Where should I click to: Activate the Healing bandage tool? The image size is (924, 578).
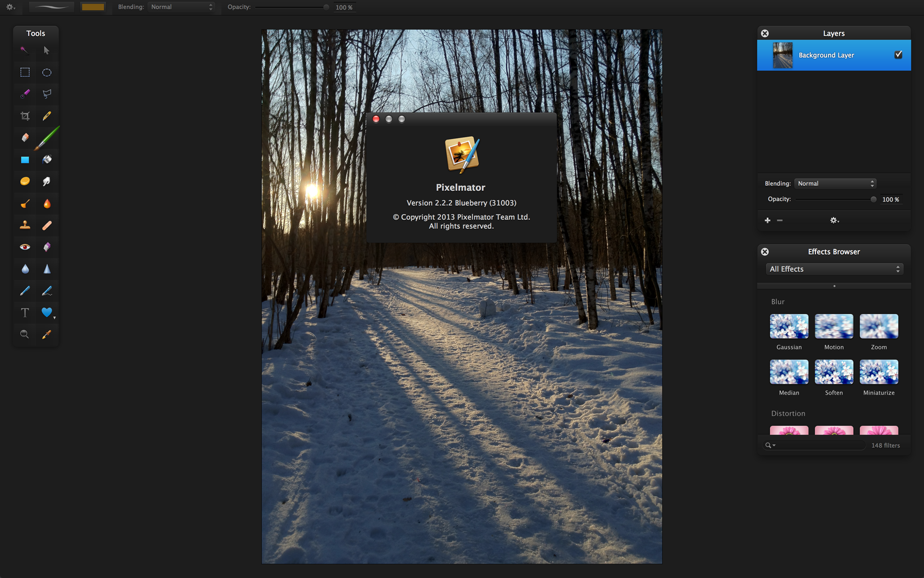pos(47,225)
